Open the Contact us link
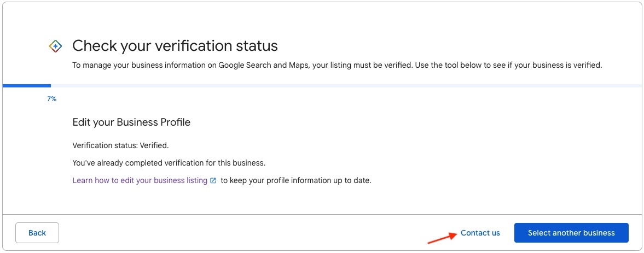 coord(480,233)
